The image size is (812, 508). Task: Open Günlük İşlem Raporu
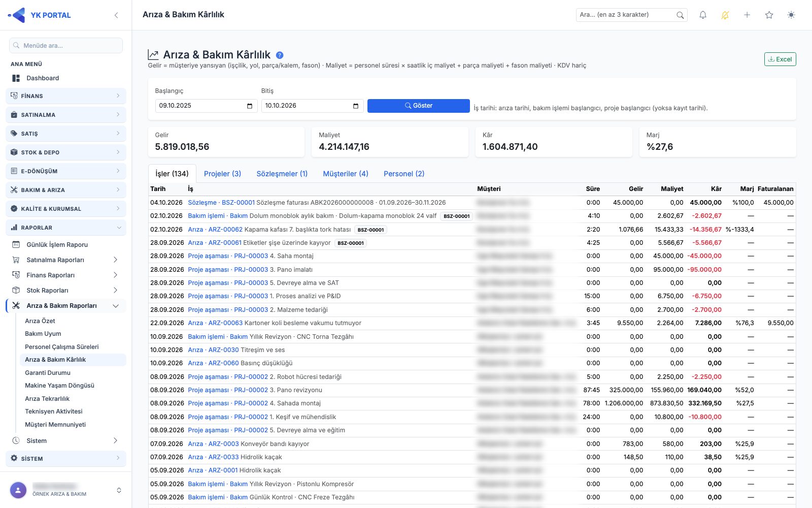pos(57,244)
